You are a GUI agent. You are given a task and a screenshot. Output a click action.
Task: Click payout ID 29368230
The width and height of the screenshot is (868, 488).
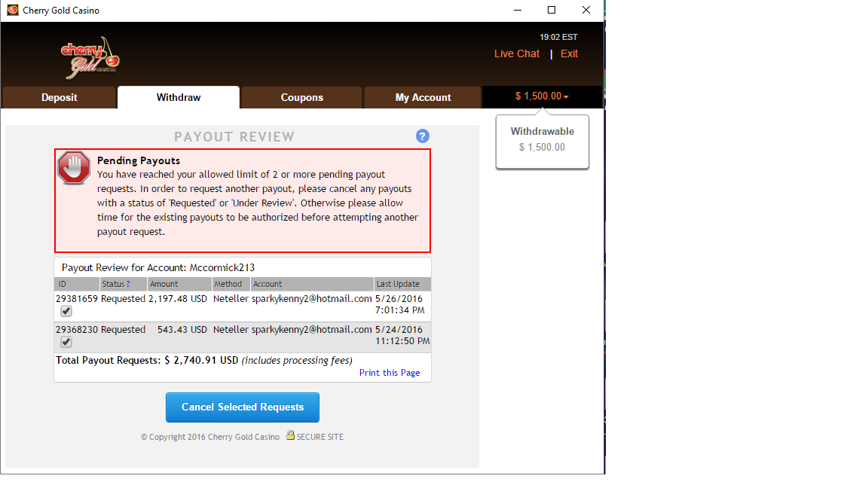77,330
